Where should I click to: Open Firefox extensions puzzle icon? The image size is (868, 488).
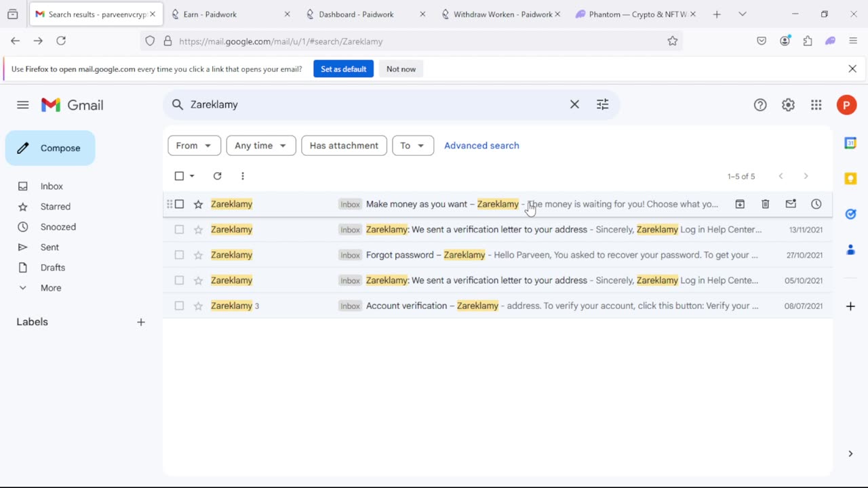click(x=807, y=41)
